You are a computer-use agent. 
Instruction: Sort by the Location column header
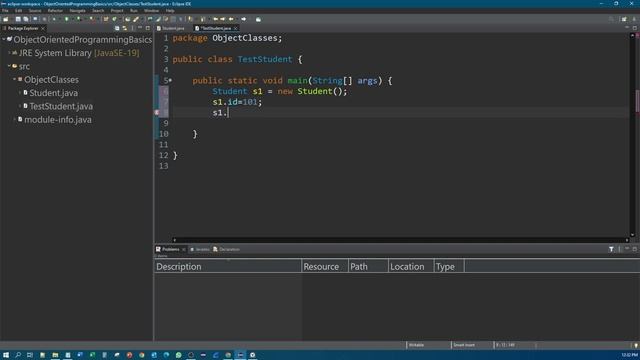point(411,267)
